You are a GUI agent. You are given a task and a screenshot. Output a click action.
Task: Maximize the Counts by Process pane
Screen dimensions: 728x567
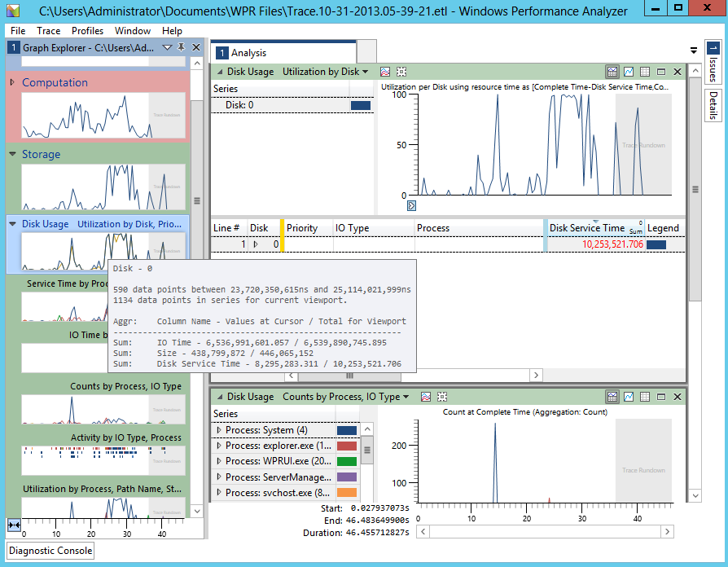[x=661, y=397]
